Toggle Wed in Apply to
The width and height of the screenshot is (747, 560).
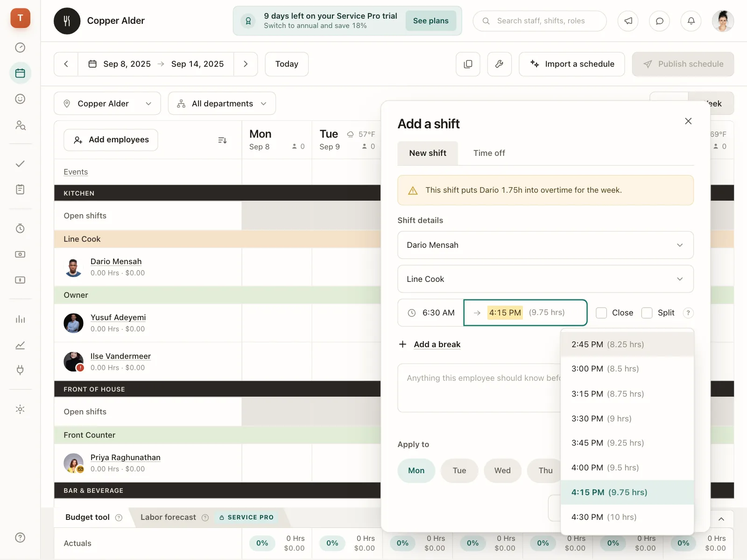pos(502,470)
